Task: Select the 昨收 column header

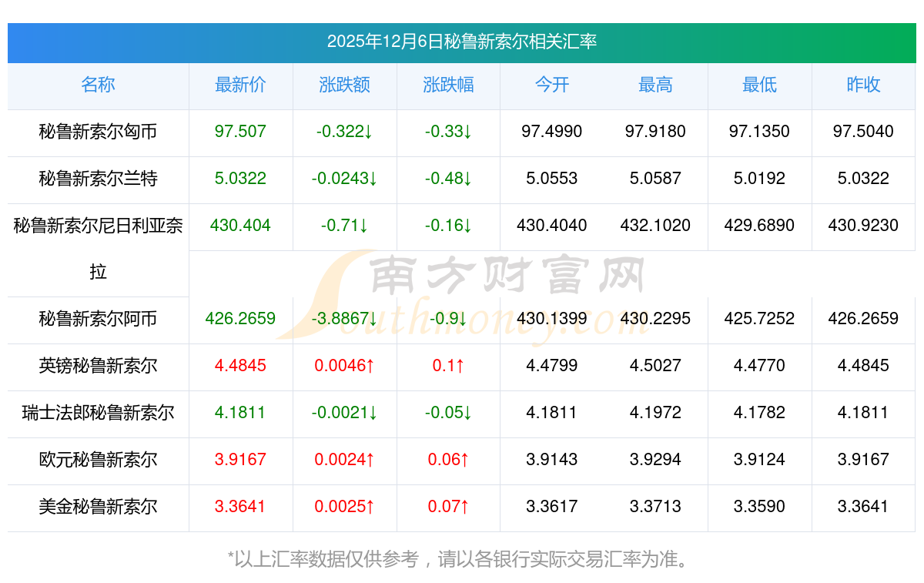Action: tap(863, 85)
